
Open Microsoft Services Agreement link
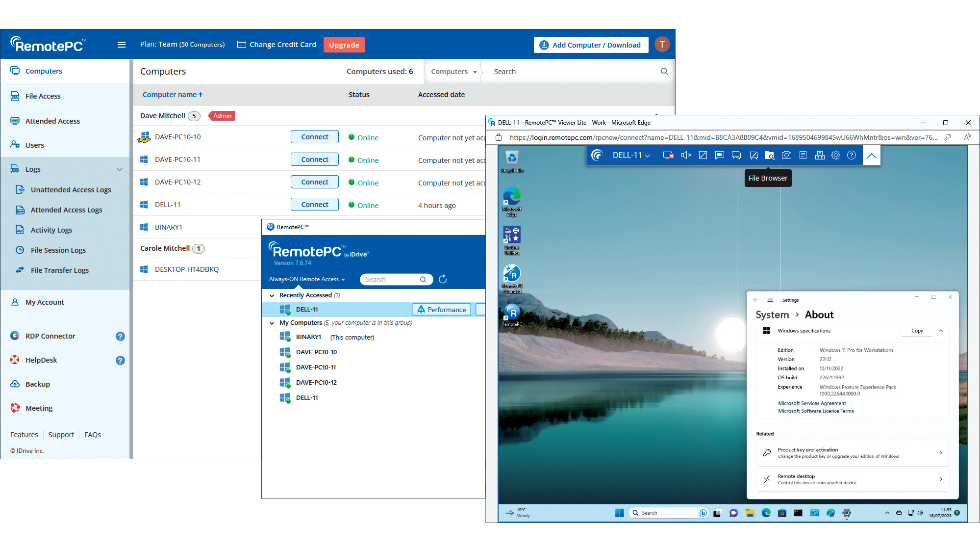[811, 403]
